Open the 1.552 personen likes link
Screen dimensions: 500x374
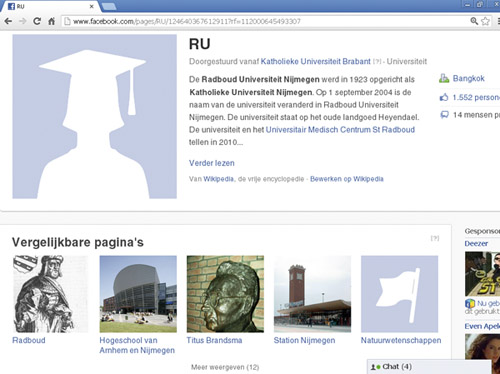pos(476,97)
